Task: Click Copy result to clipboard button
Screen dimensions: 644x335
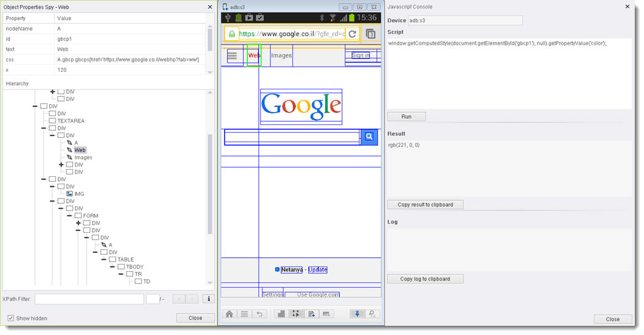Action: 425,205
